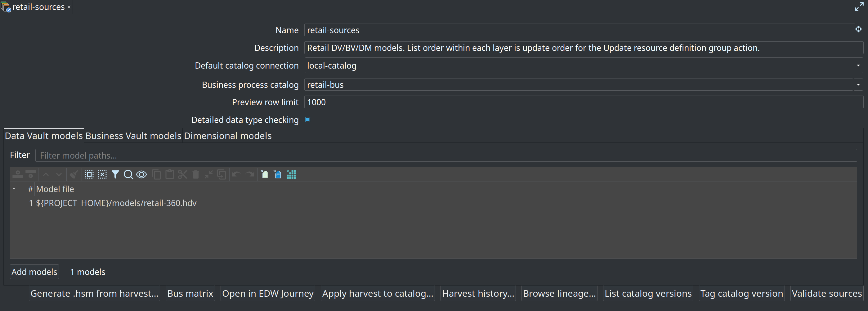This screenshot has height=311, width=868.
Task: Toggle sort arrow in table header
Action: pyautogui.click(x=14, y=189)
